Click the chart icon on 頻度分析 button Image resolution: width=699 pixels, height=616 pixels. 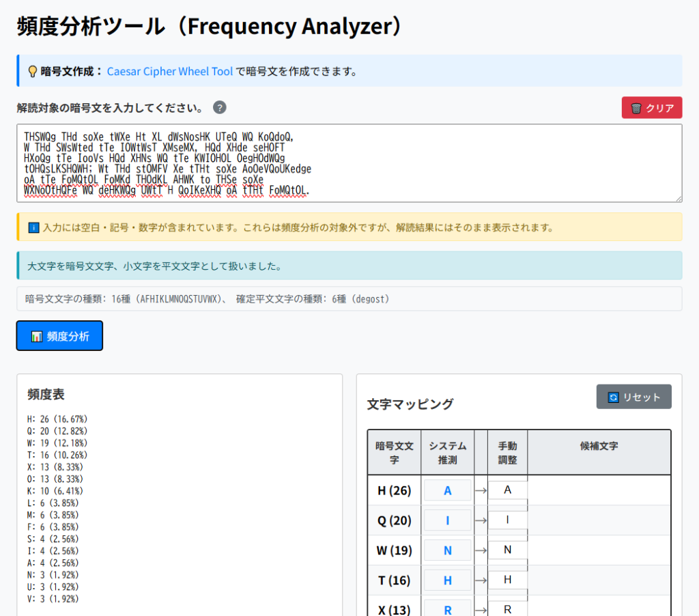[x=37, y=336]
